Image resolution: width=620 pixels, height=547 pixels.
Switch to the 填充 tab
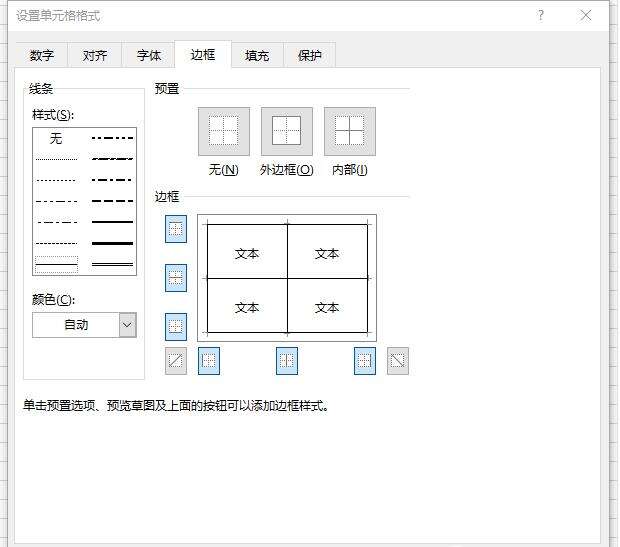point(257,55)
